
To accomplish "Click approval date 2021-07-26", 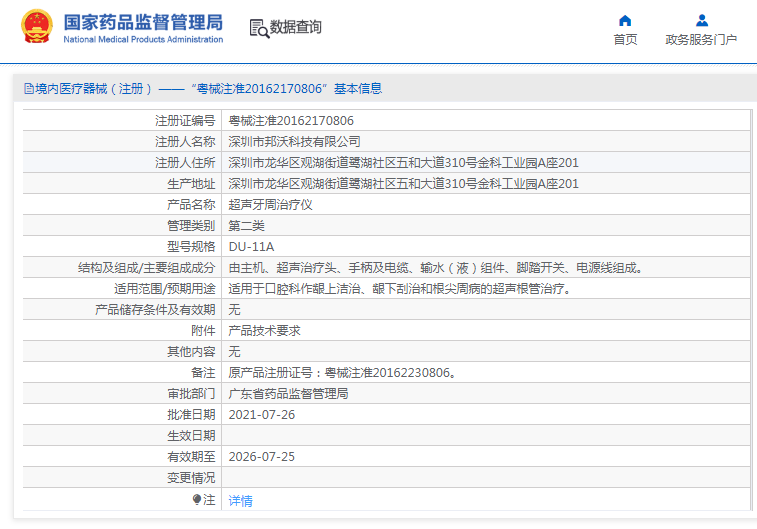I will pyautogui.click(x=262, y=415).
